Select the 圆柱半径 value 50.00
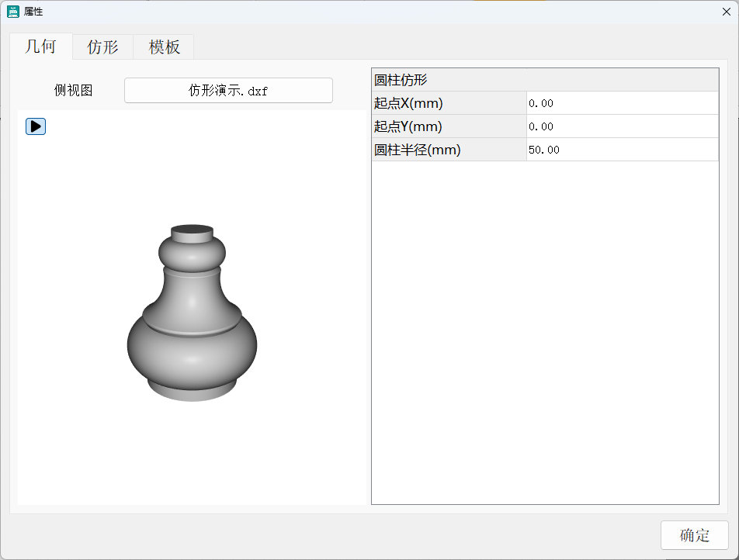Image resolution: width=739 pixels, height=560 pixels. pos(622,150)
